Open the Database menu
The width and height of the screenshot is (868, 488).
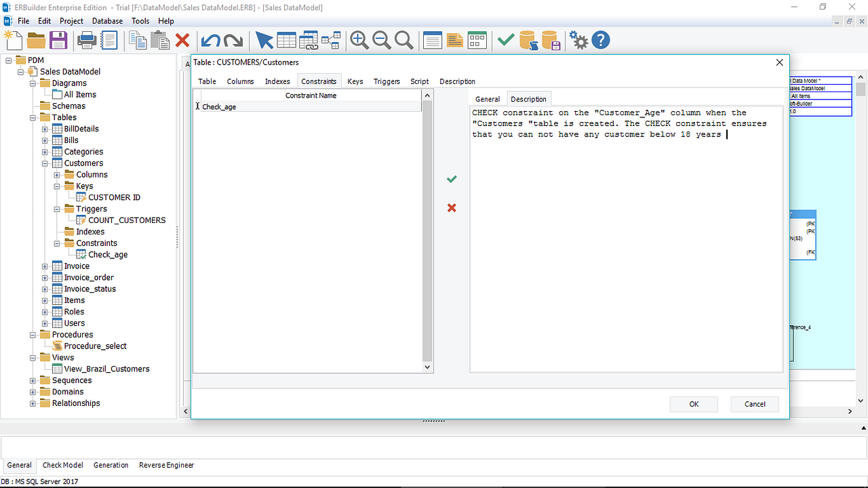pos(107,21)
